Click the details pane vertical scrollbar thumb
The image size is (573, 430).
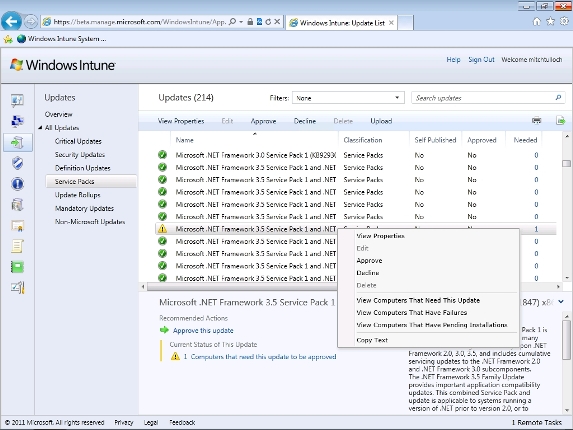click(x=566, y=339)
